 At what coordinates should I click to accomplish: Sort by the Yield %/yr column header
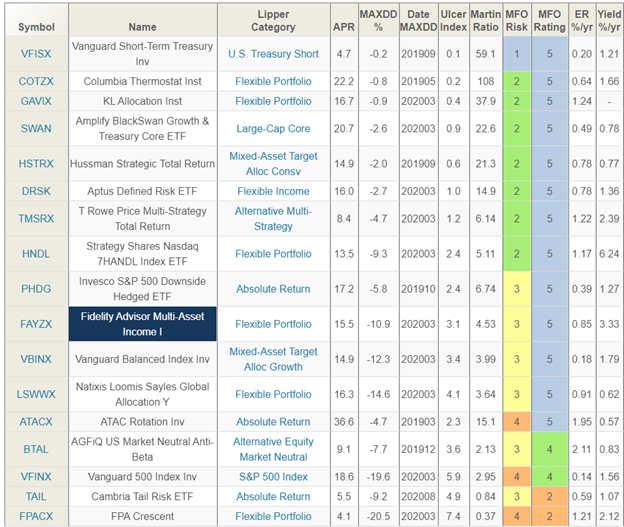609,20
